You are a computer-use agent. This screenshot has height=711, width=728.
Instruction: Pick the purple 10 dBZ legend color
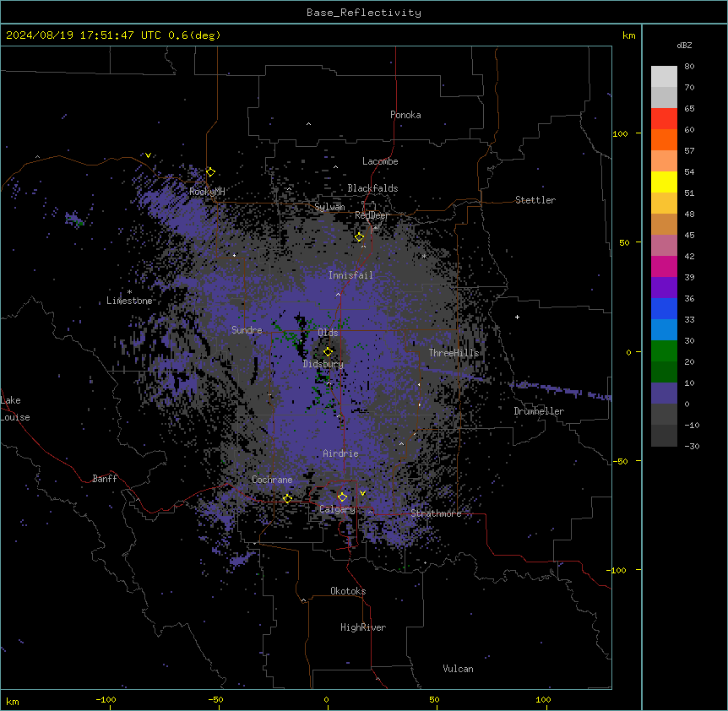(664, 393)
